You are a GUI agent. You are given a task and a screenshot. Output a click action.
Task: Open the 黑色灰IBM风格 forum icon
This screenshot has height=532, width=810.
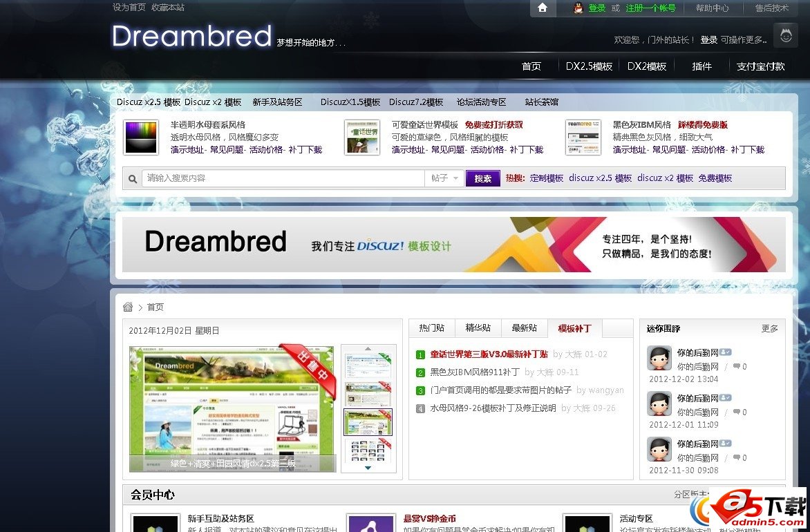(583, 137)
